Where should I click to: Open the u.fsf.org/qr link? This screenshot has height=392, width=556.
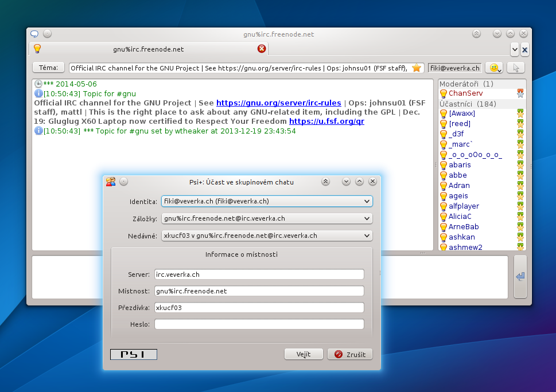(326, 121)
